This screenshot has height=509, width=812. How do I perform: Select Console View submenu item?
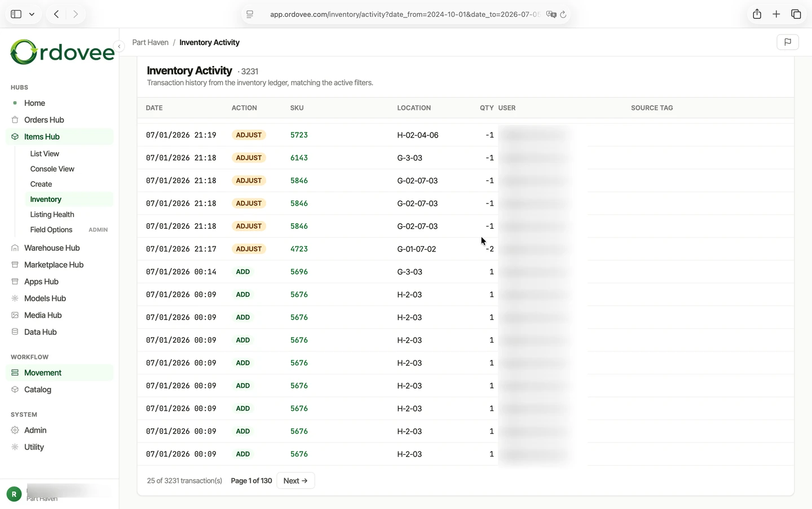pos(52,169)
